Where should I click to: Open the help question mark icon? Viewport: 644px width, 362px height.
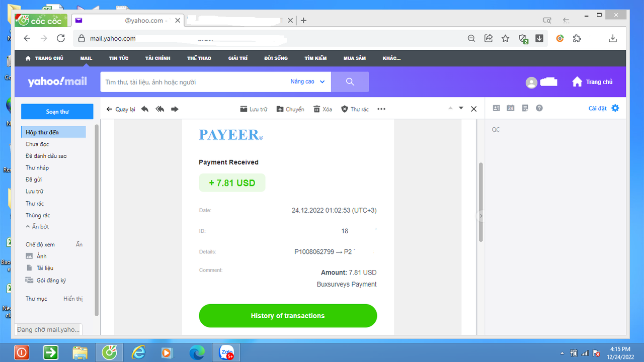(539, 108)
